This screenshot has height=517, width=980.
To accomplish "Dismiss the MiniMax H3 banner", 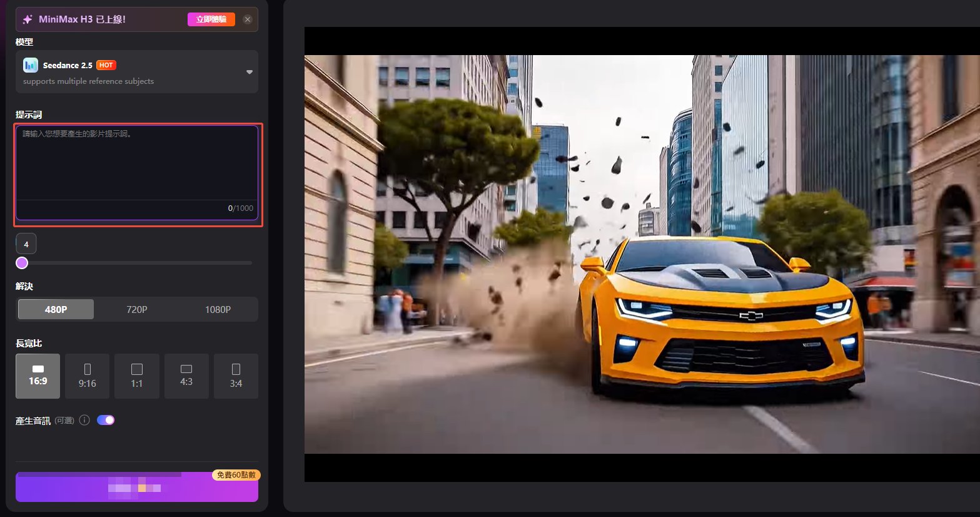I will pyautogui.click(x=248, y=19).
